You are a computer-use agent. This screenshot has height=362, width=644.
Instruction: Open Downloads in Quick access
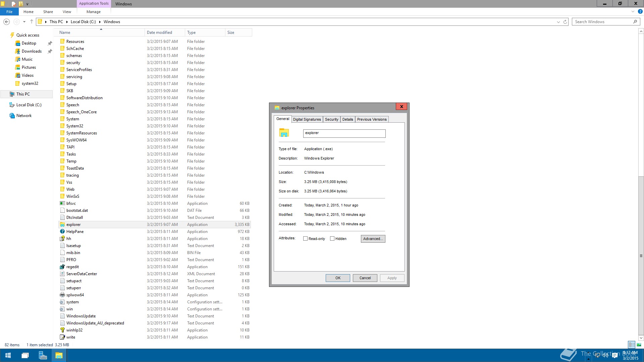32,51
